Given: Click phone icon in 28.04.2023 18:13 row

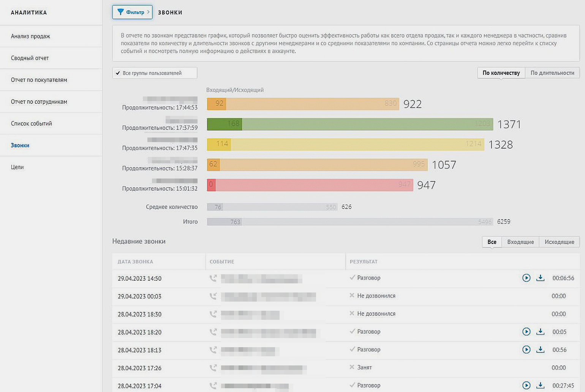Looking at the screenshot, I should pyautogui.click(x=213, y=350).
